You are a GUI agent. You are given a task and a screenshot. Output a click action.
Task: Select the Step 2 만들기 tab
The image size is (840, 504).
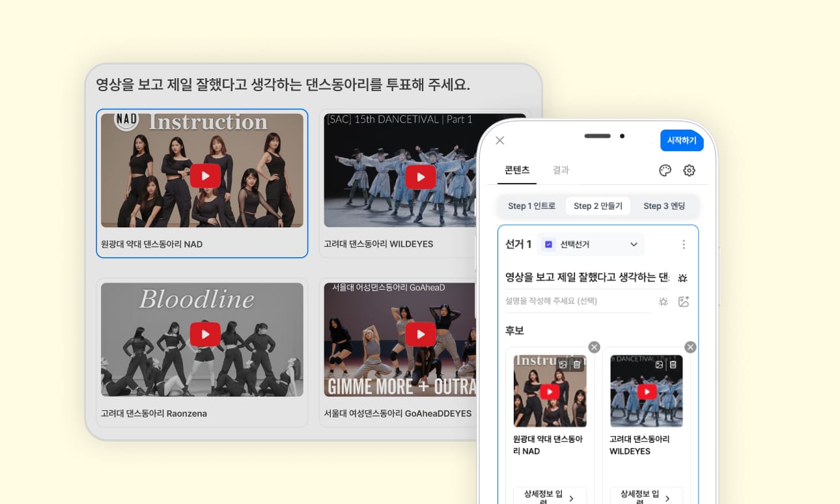pos(598,206)
